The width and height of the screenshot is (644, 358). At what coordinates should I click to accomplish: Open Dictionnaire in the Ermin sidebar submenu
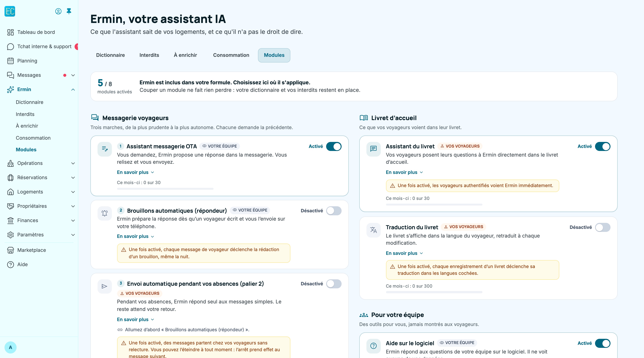click(30, 102)
